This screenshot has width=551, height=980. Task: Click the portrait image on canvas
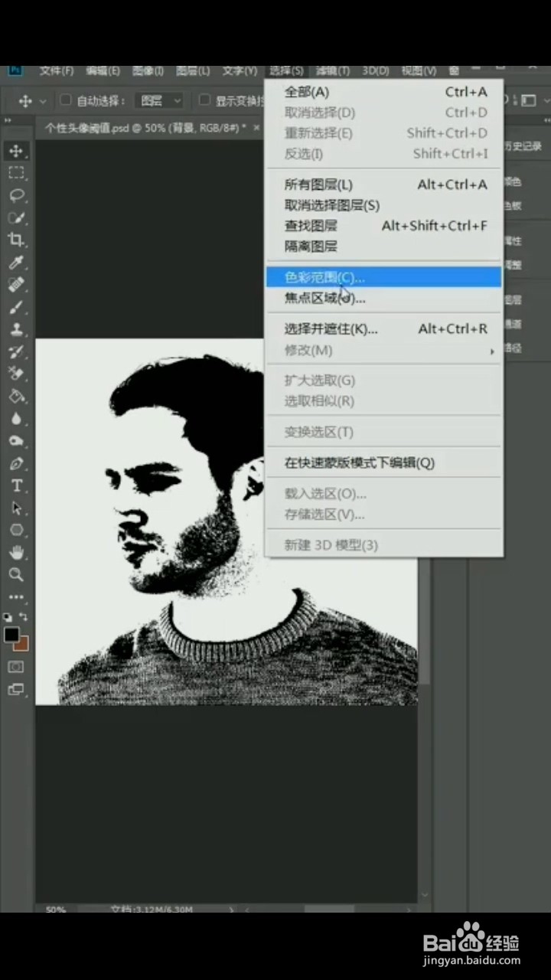(227, 521)
